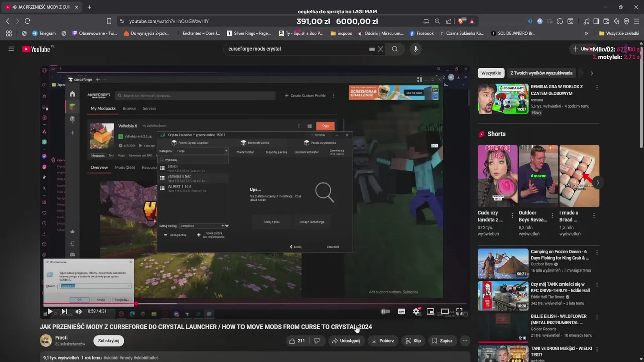The width and height of the screenshot is (644, 362).
Task: Open the YouTube guide hamburger menu
Action: click(11, 49)
